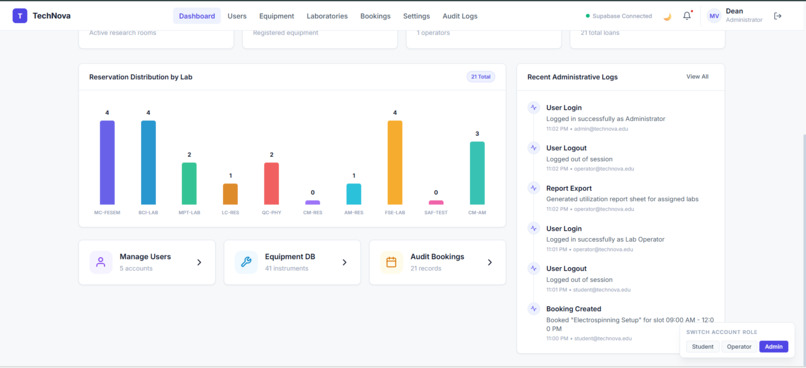
Task: Click the 21 Total badge
Action: (481, 77)
